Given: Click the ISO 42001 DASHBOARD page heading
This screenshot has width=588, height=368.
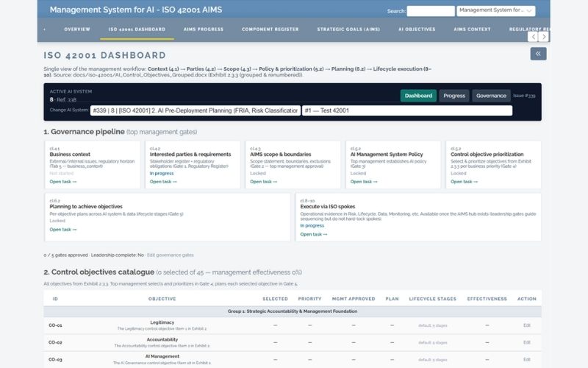Looking at the screenshot, I should coord(104,55).
